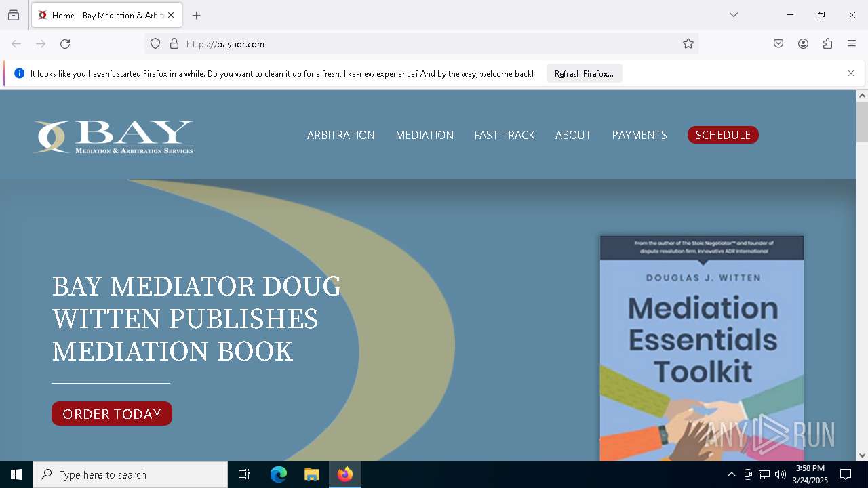Click the taskbar search box
Screen dimensions: 868x488
[x=130, y=474]
